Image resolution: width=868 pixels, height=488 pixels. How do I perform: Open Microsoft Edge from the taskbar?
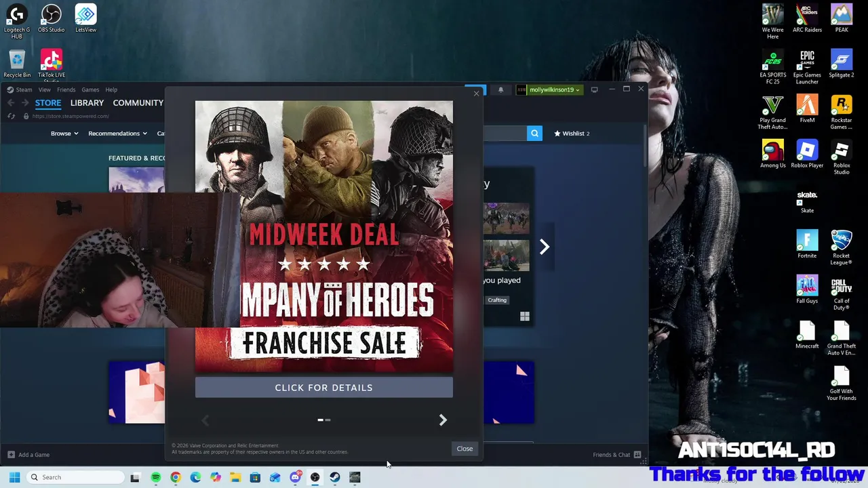195,477
